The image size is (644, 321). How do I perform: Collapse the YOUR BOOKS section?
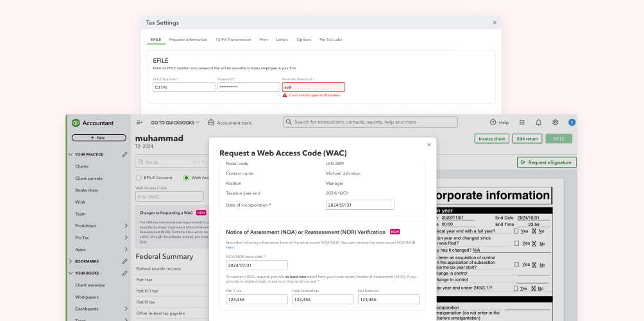(x=70, y=273)
